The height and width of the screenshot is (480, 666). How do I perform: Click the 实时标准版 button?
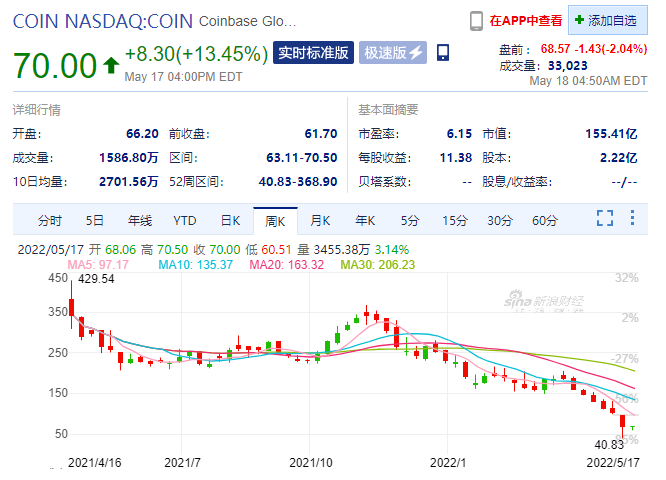(313, 53)
